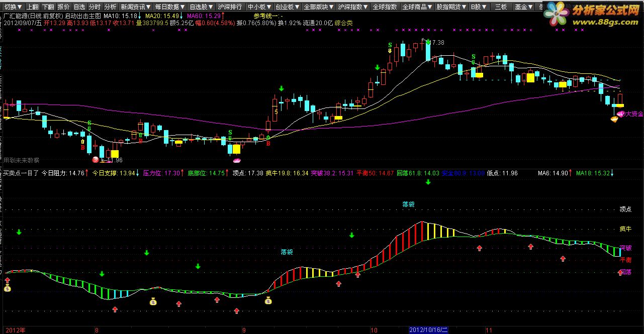This screenshot has width=644, height=334.
Task: Click the red up arrow below the green November bars
Action: 563,259
